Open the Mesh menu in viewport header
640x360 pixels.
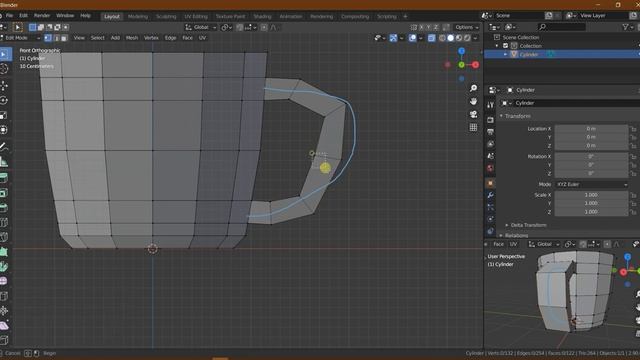(131, 38)
